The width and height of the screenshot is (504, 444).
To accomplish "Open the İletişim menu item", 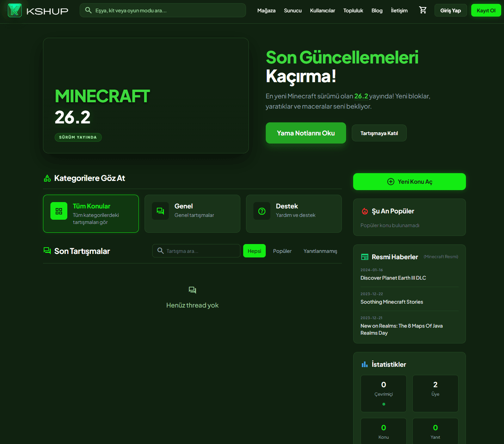I will coord(399,11).
